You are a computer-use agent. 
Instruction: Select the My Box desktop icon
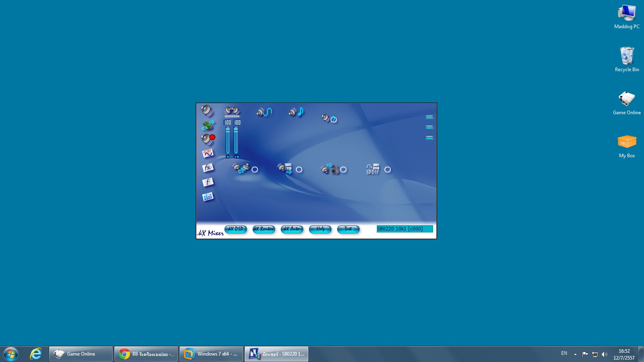(627, 146)
